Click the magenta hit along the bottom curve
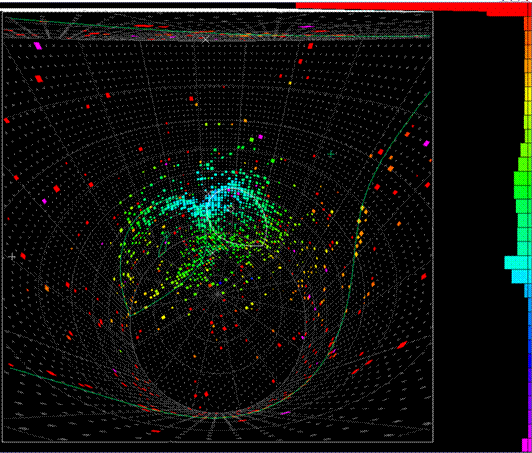This screenshot has width=532, height=453. [286, 413]
